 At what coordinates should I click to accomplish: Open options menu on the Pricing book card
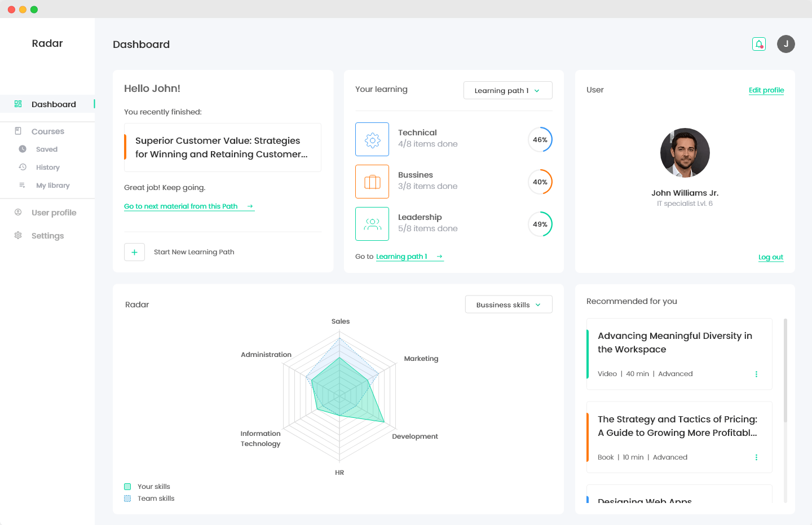(x=756, y=457)
